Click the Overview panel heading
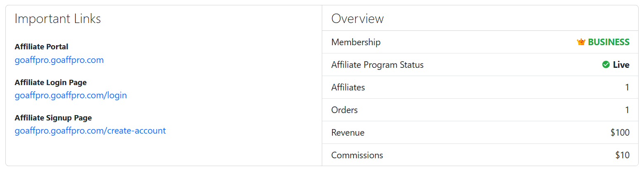This screenshot has width=644, height=171. coord(357,18)
